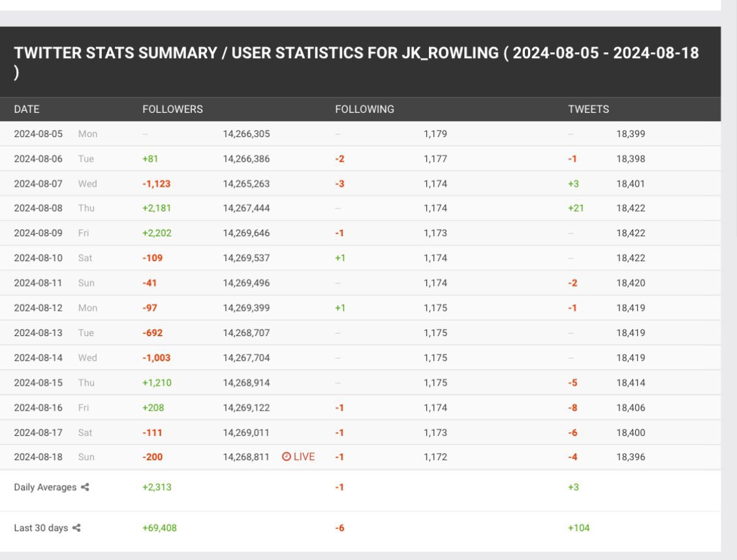Click share icon next to Last 30 days
The height and width of the screenshot is (560, 737).
pyautogui.click(x=76, y=528)
